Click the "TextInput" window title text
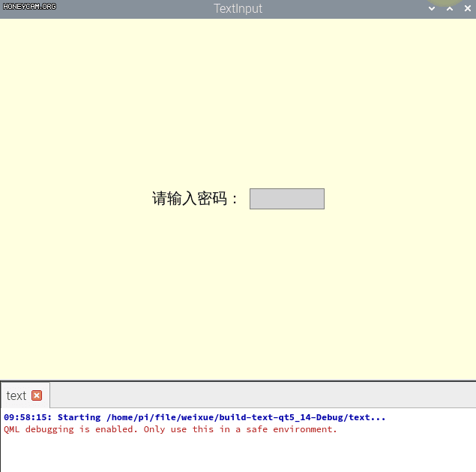Screen dimensions: 476x472 tap(238, 8)
